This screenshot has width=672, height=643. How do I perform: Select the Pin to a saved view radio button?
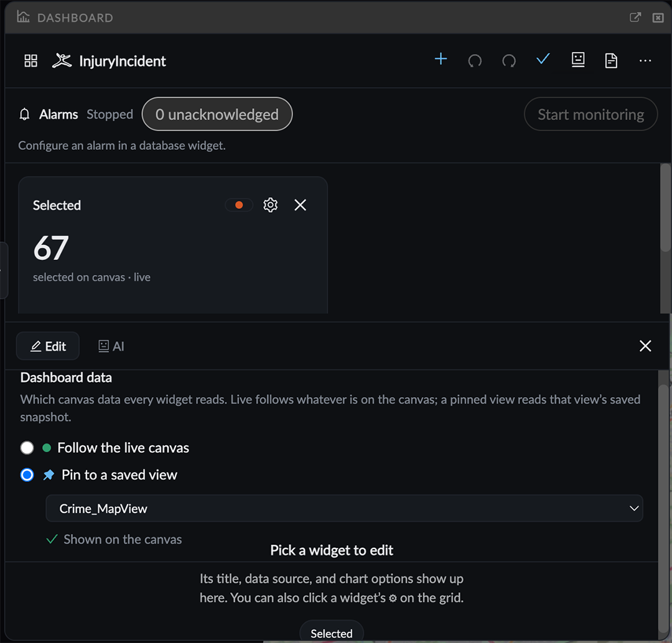(27, 474)
